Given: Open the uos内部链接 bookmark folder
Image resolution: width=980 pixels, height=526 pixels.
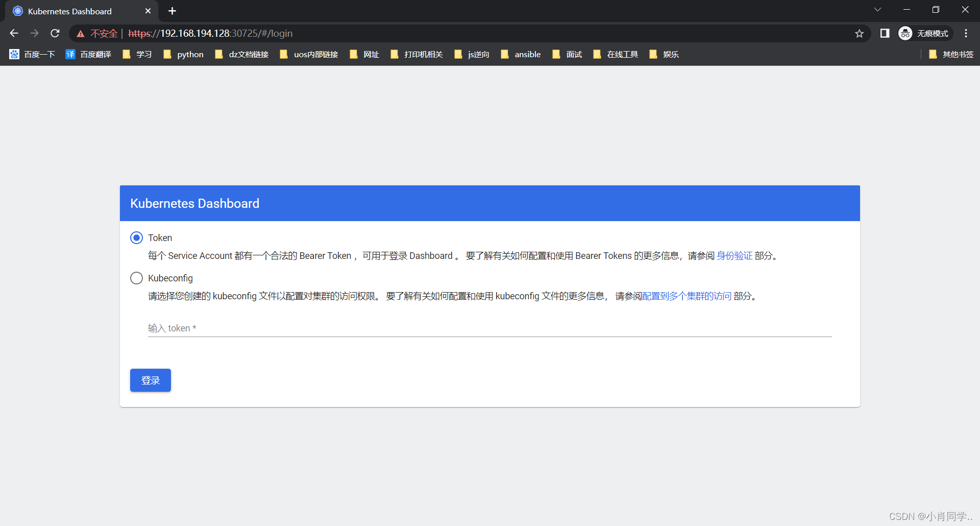Looking at the screenshot, I should pyautogui.click(x=309, y=54).
